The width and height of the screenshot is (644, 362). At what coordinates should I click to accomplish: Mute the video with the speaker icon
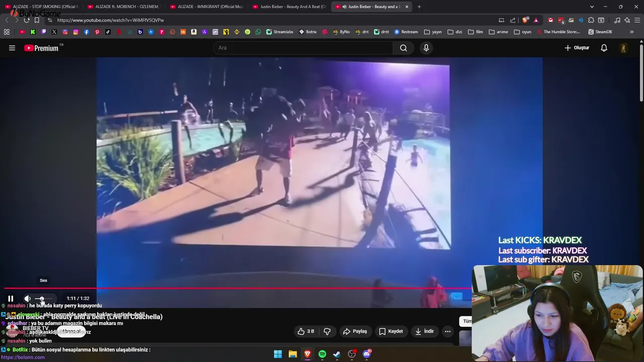pos(27,299)
